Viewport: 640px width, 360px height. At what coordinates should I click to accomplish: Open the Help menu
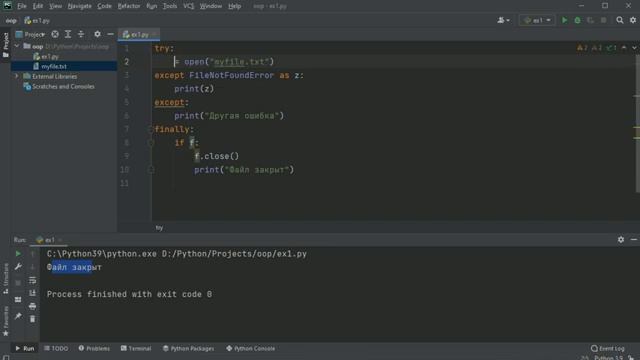pos(234,6)
